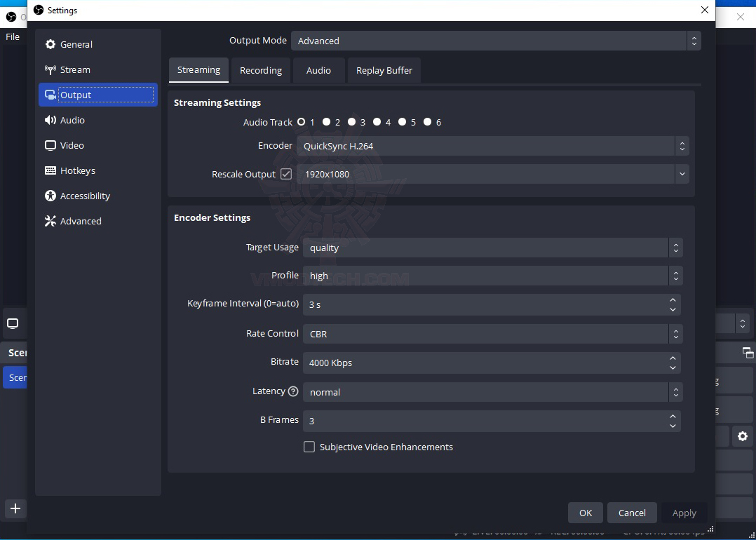The image size is (756, 540).
Task: Increase the Bitrate value
Action: pos(673,358)
